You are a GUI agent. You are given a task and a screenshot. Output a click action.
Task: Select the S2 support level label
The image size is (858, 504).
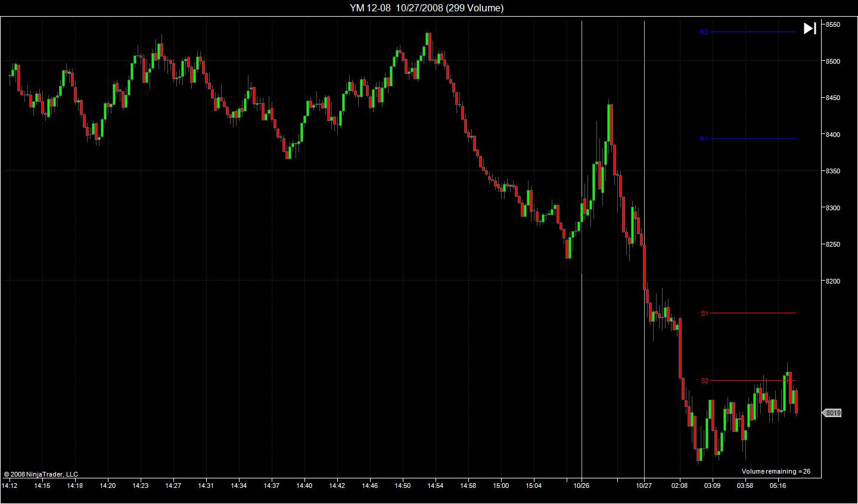click(704, 381)
